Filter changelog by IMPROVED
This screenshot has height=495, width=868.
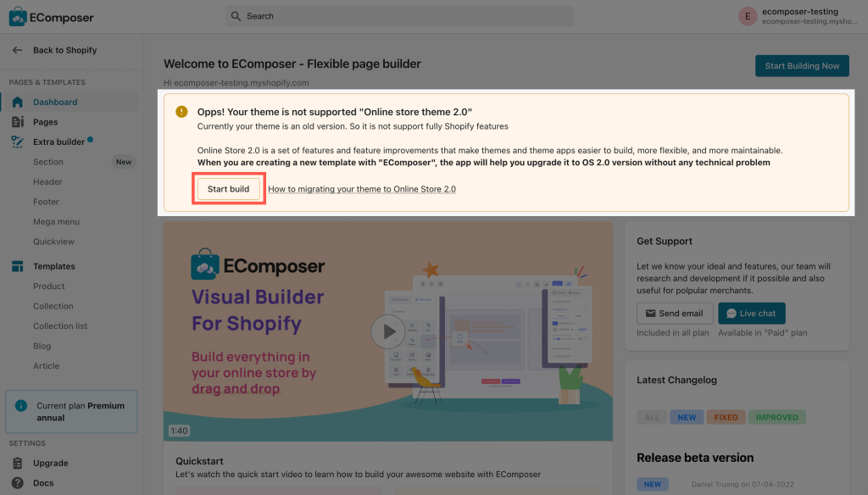(777, 417)
